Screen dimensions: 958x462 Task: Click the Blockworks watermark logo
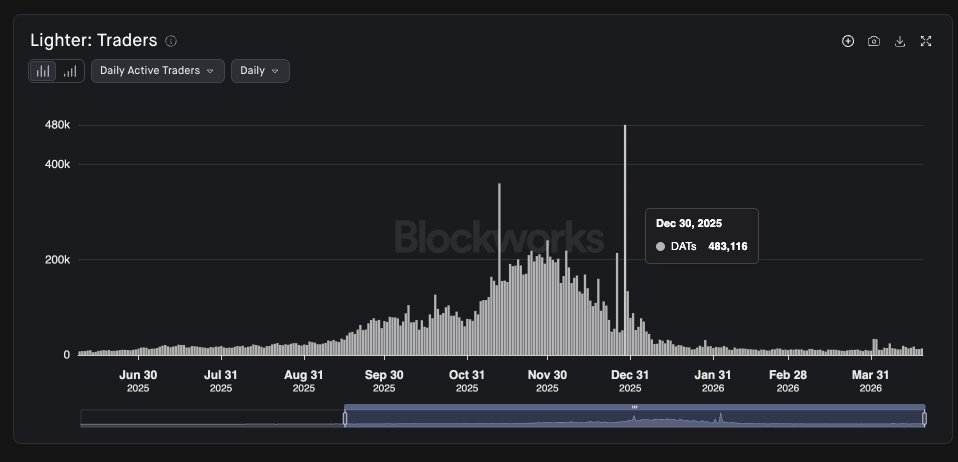499,238
